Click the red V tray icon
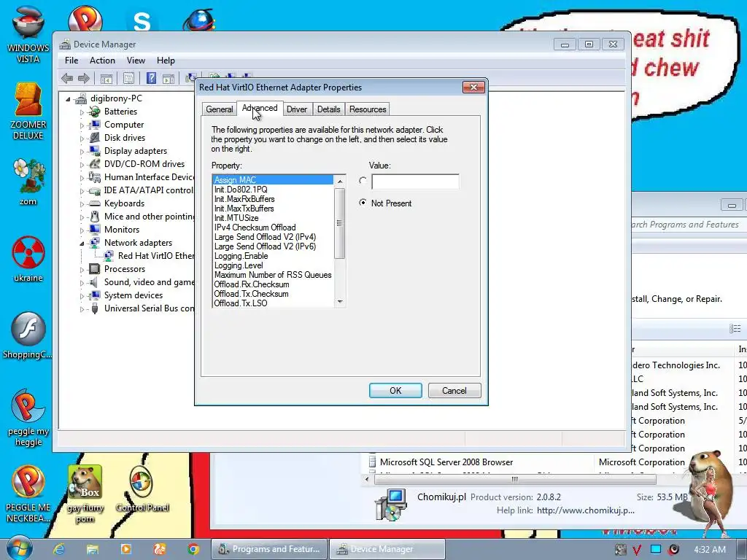This screenshot has height=560, width=747. click(x=637, y=550)
